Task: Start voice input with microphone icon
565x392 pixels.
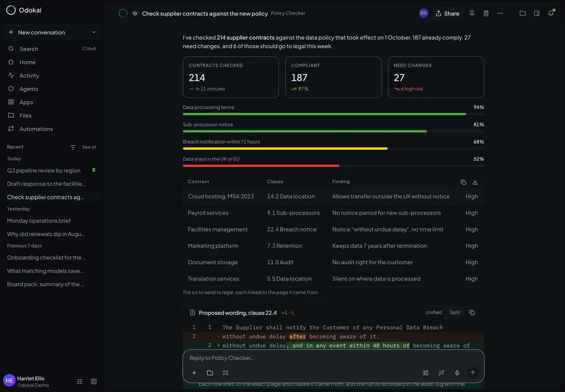Action: click(x=457, y=373)
